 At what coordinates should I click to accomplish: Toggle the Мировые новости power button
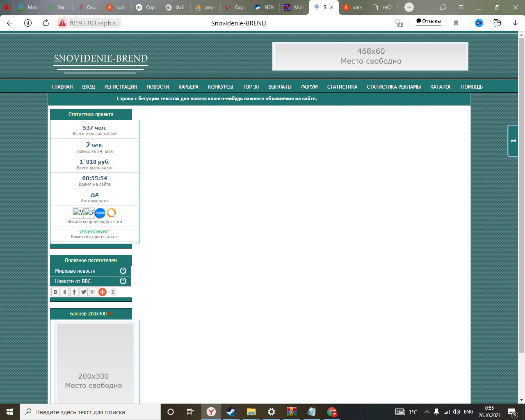(x=123, y=271)
